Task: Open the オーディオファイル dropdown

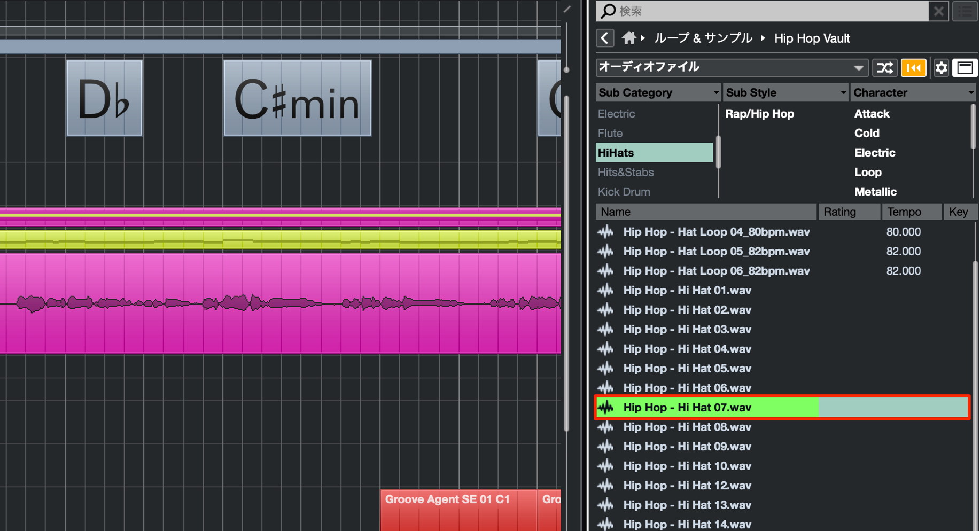Action: pos(731,68)
